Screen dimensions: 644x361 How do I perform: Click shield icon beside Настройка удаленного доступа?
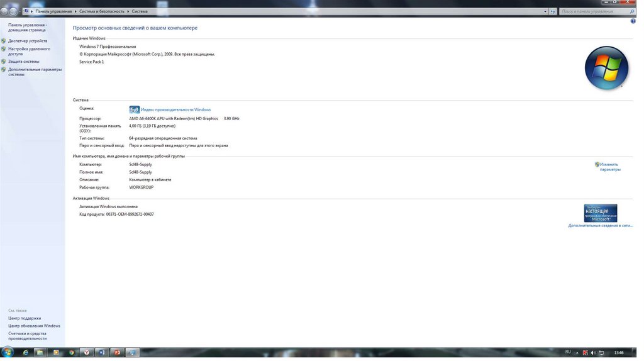[x=4, y=49]
